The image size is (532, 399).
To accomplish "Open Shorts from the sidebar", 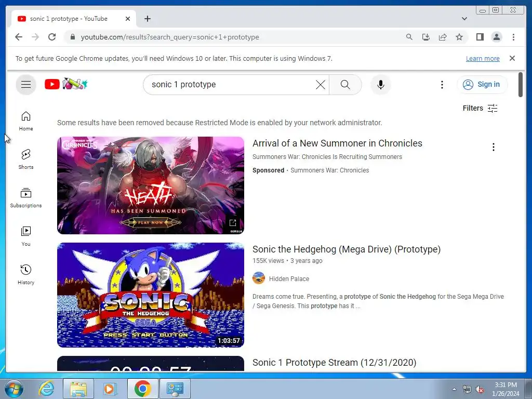I will 26,159.
